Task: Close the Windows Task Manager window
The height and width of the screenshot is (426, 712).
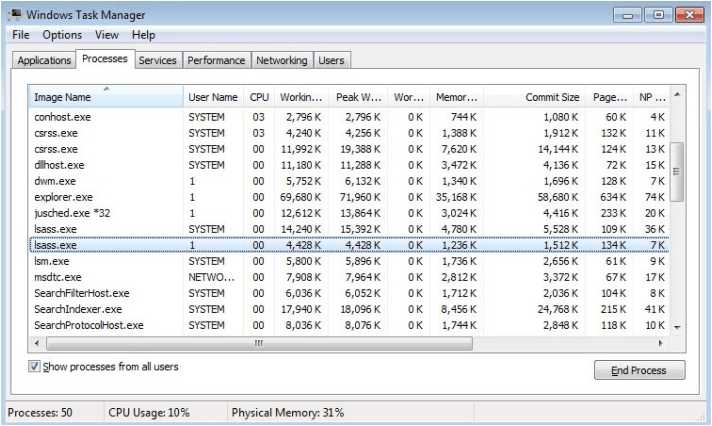Action: click(689, 15)
